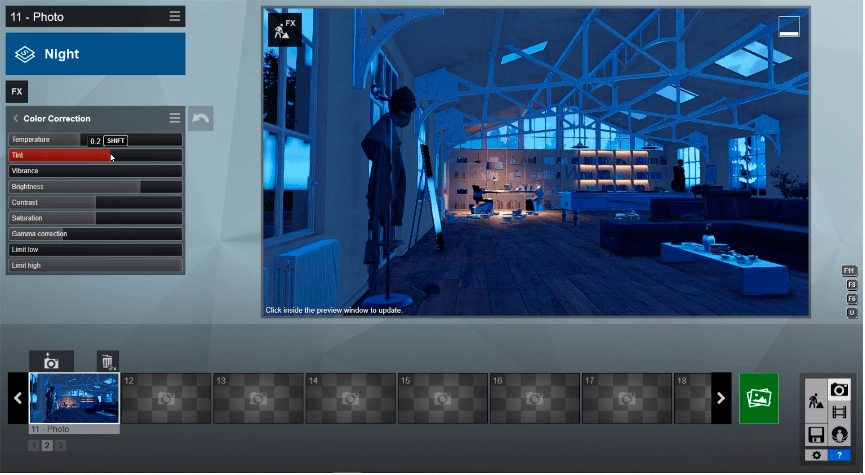This screenshot has width=865, height=475.
Task: Select the Night style button
Action: click(x=96, y=54)
